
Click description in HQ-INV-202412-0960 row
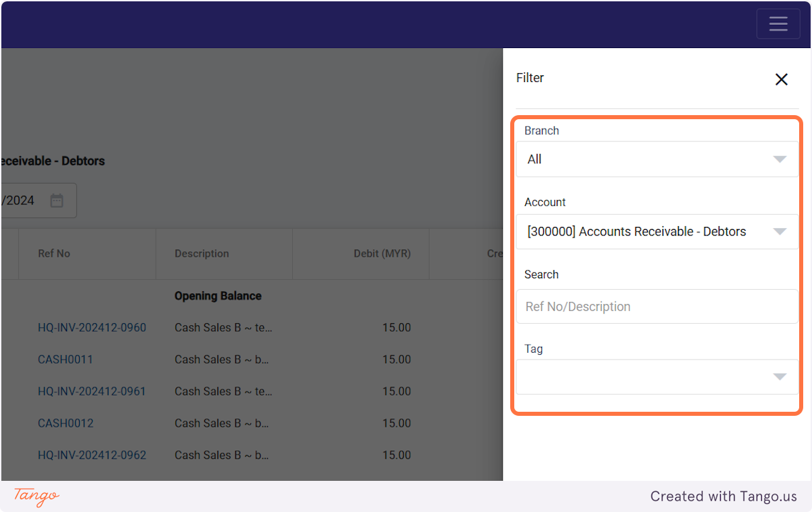[x=223, y=328]
